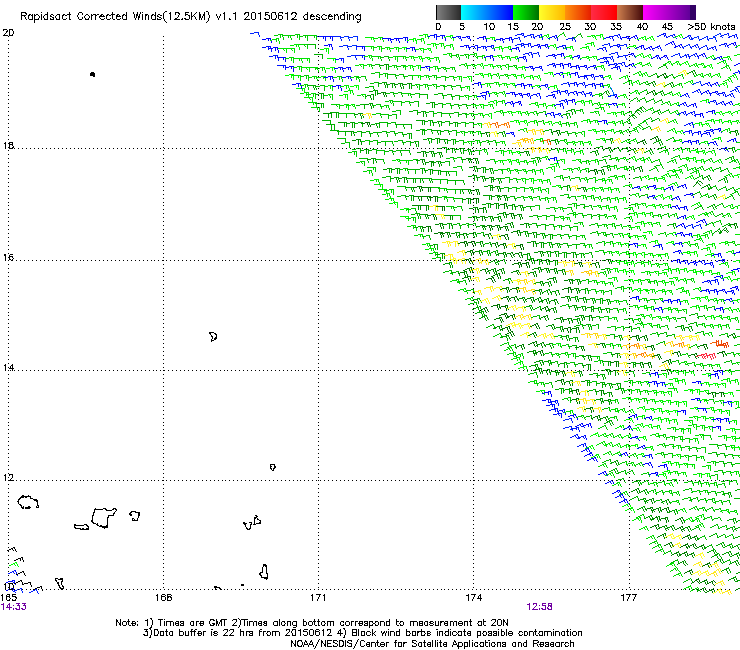Click the legend label 25

click(565, 27)
